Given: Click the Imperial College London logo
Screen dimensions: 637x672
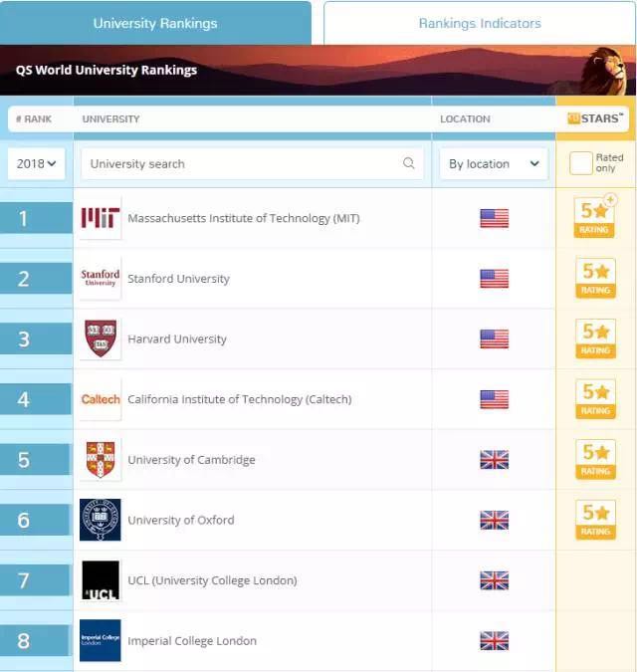Looking at the screenshot, I should point(101,641).
